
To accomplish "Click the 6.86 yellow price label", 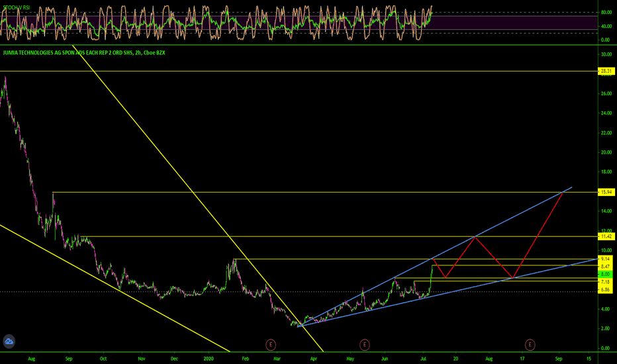I will (606, 290).
